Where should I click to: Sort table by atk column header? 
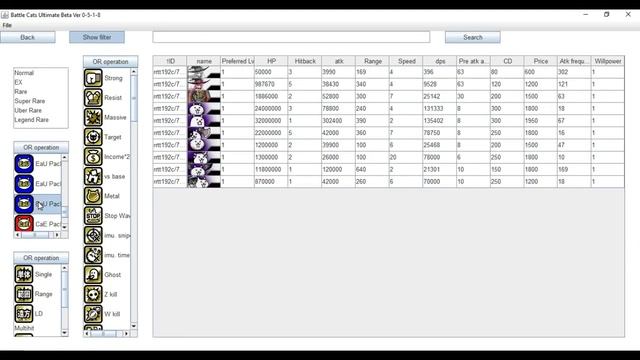339,61
